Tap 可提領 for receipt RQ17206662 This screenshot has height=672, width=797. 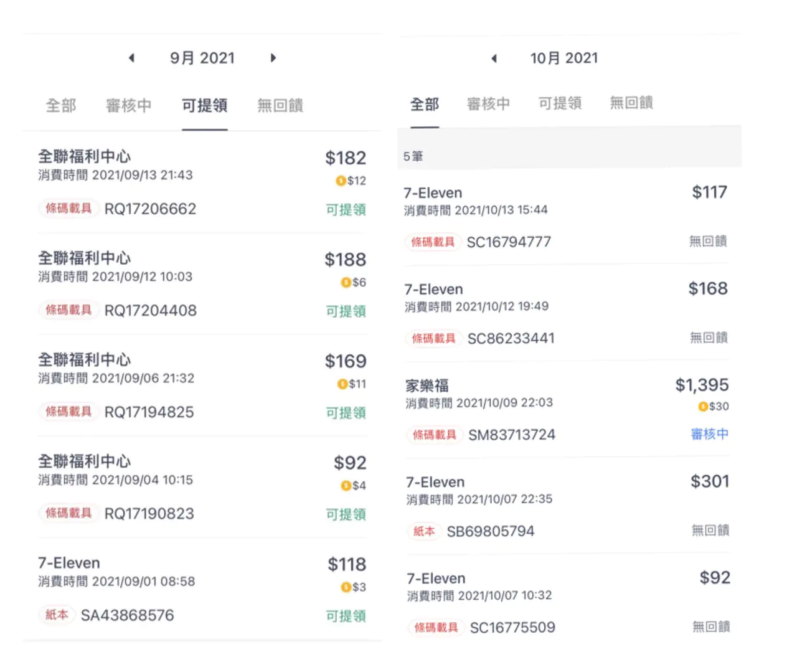click(346, 210)
